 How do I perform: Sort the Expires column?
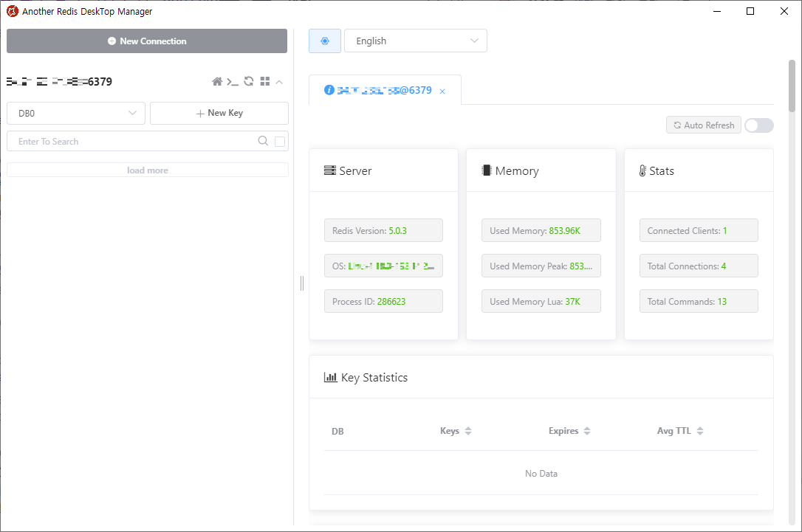click(587, 432)
